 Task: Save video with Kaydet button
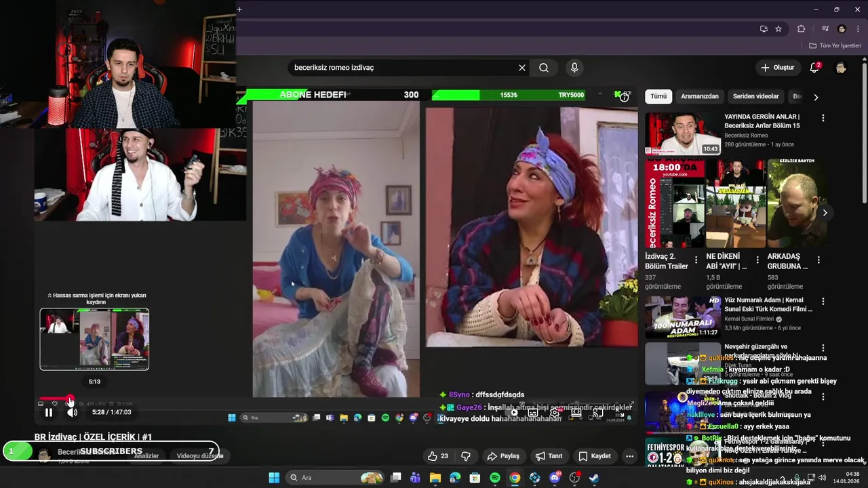(595, 456)
